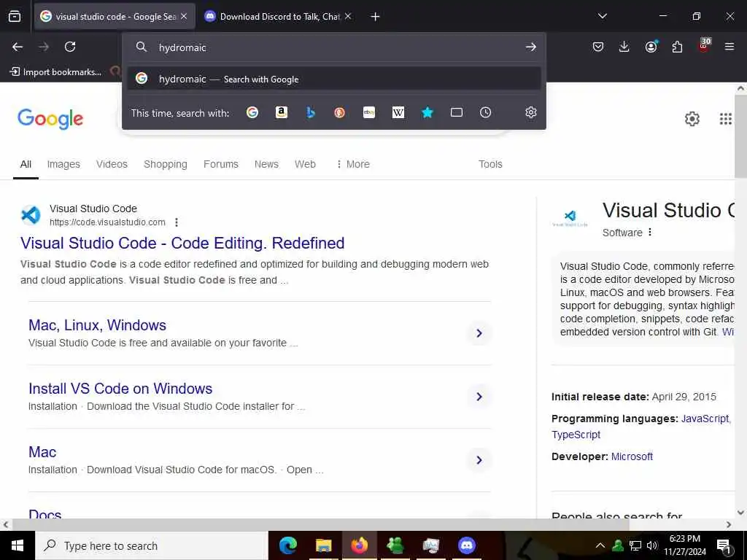This screenshot has height=560, width=747.
Task: Open the Extensions puzzle icon
Action: pos(677,47)
